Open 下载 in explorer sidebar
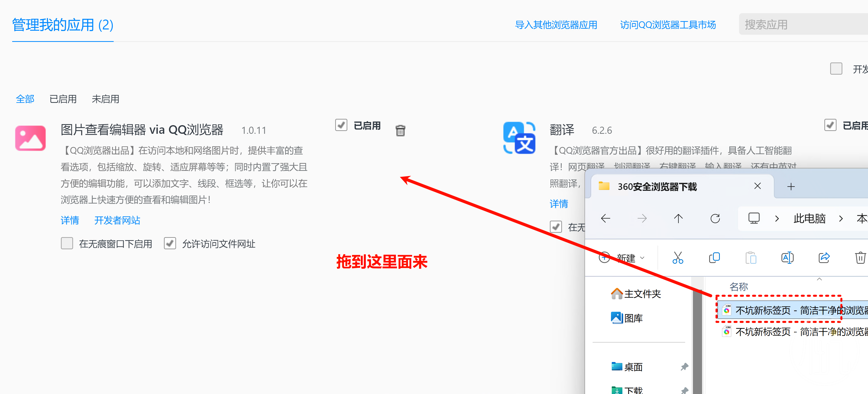This screenshot has height=394, width=868. [627, 391]
